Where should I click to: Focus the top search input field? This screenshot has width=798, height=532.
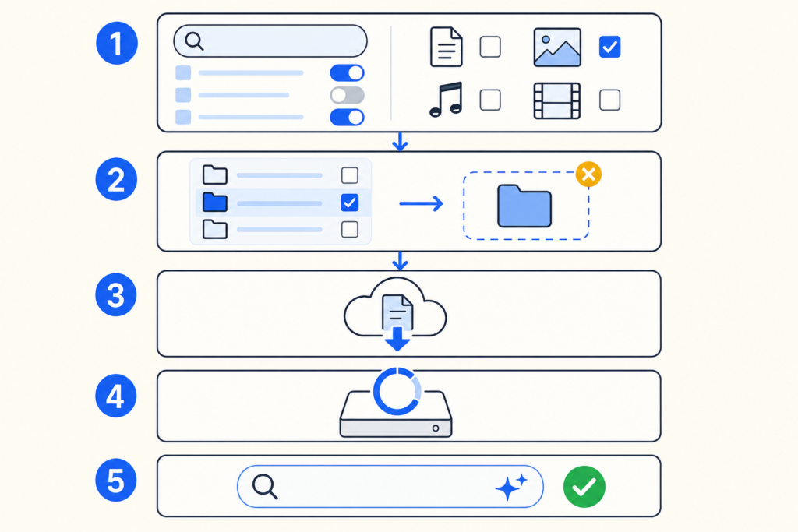coord(270,41)
